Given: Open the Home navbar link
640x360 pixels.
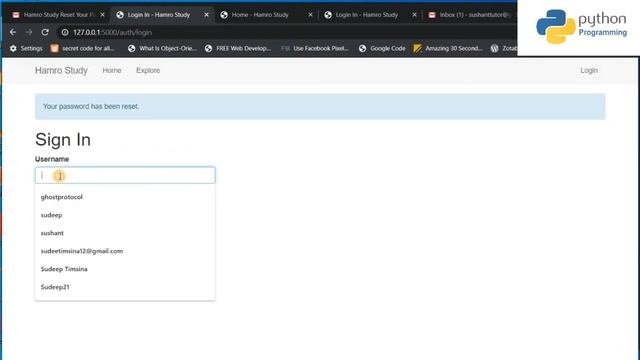Looking at the screenshot, I should 112,70.
